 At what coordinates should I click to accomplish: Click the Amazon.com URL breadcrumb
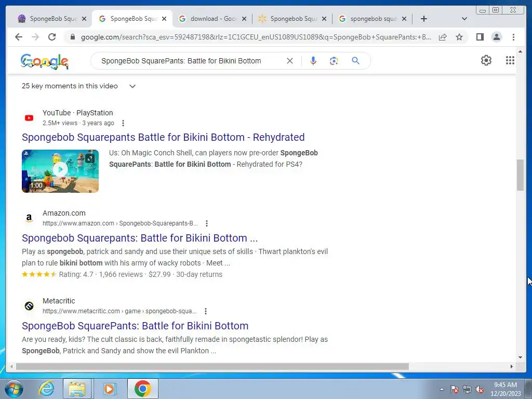pyautogui.click(x=120, y=223)
